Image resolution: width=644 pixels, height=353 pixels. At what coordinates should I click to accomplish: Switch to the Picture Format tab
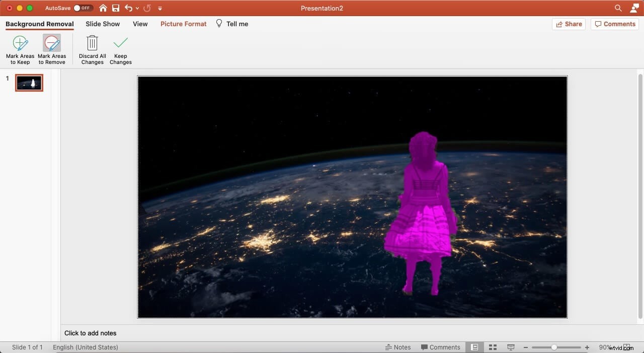[183, 24]
